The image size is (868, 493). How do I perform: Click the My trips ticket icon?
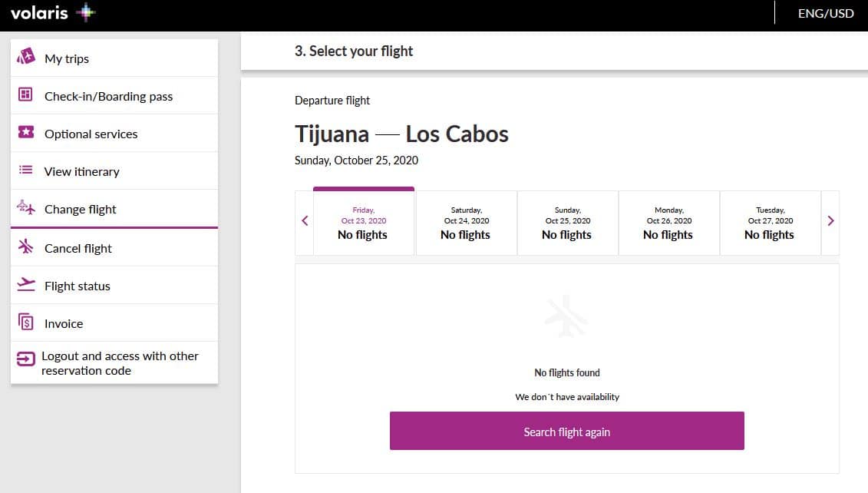click(25, 58)
